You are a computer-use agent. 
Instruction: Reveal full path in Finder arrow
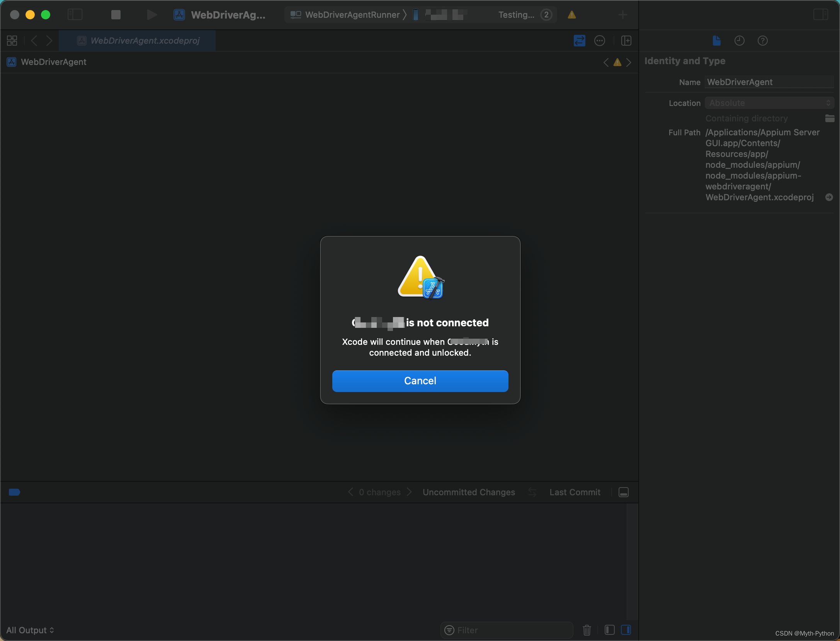[x=829, y=197]
